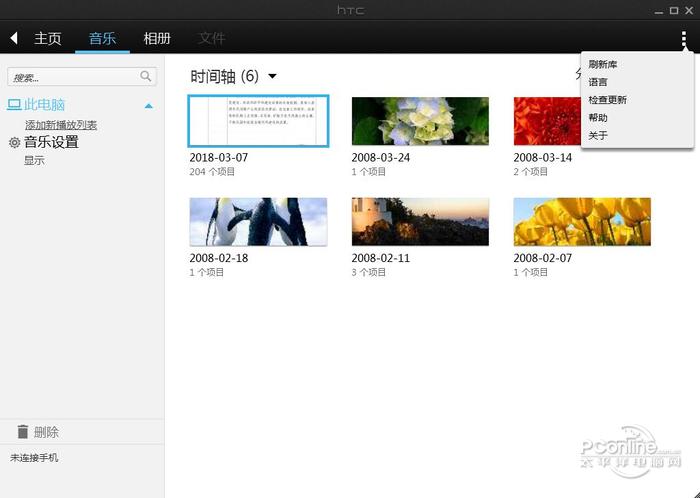Click the 2008-02-11 date label

[380, 258]
